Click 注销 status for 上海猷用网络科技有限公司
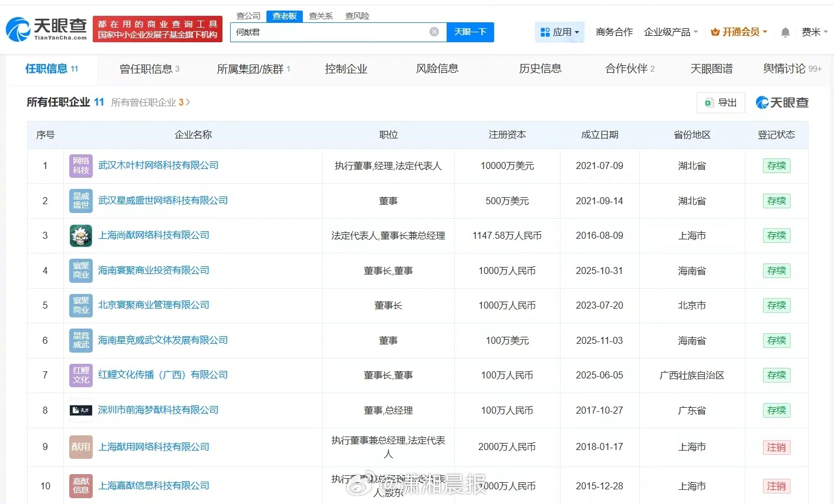The width and height of the screenshot is (834, 504). [776, 447]
